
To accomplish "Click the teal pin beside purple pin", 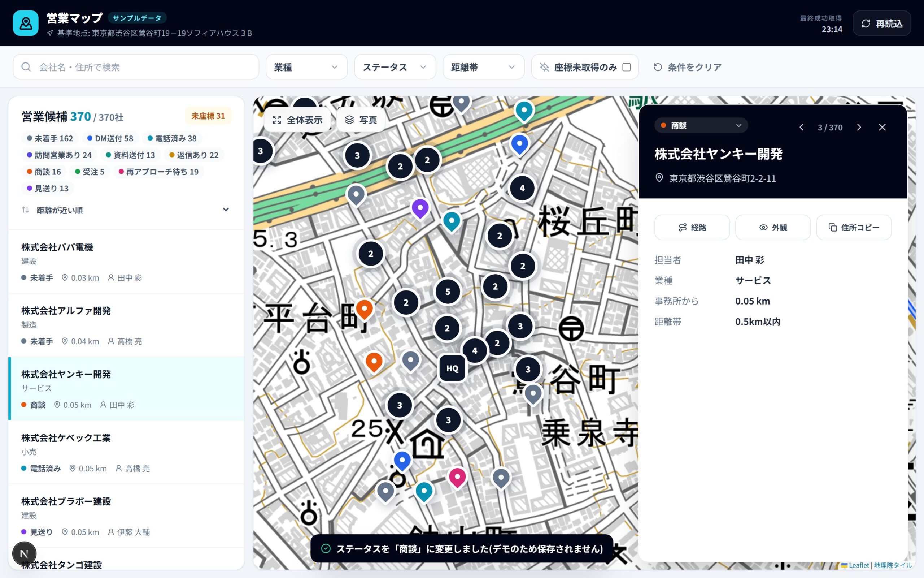I will [x=451, y=222].
